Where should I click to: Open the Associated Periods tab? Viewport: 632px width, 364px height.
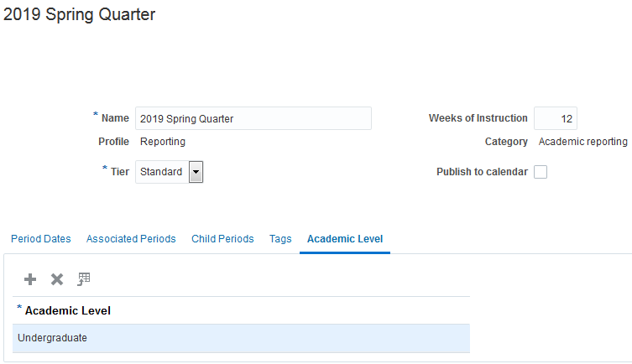(131, 239)
